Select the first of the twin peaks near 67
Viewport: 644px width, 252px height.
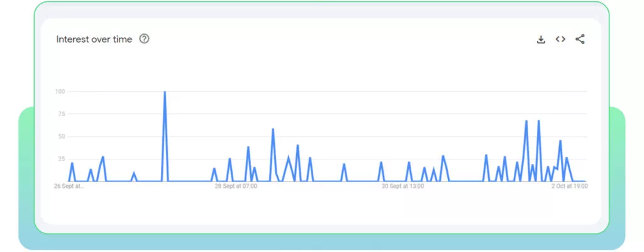(x=526, y=121)
